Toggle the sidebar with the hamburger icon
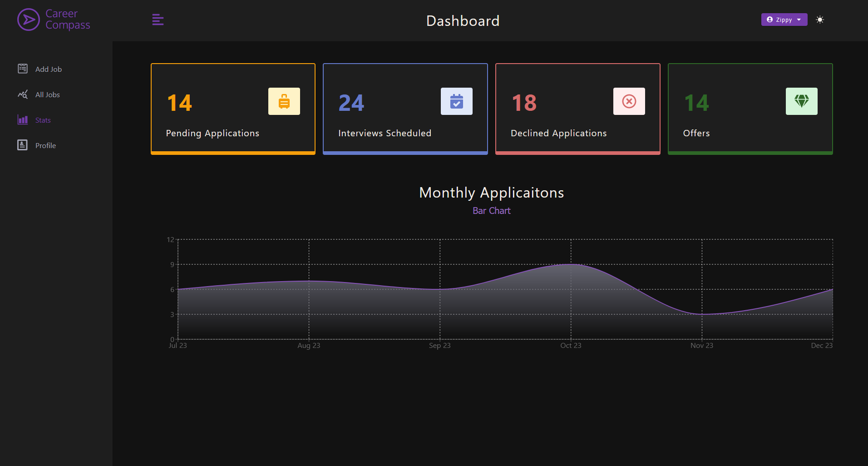868x466 pixels. pos(158,20)
